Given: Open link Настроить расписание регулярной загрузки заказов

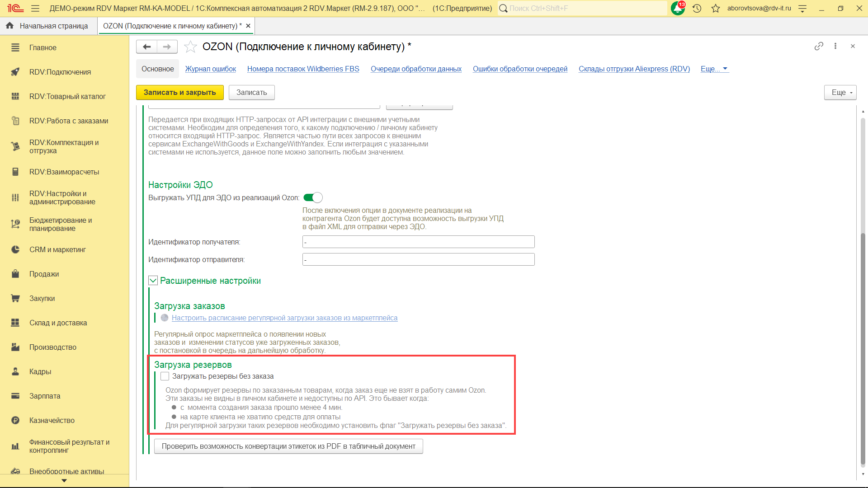Looking at the screenshot, I should coord(284,318).
